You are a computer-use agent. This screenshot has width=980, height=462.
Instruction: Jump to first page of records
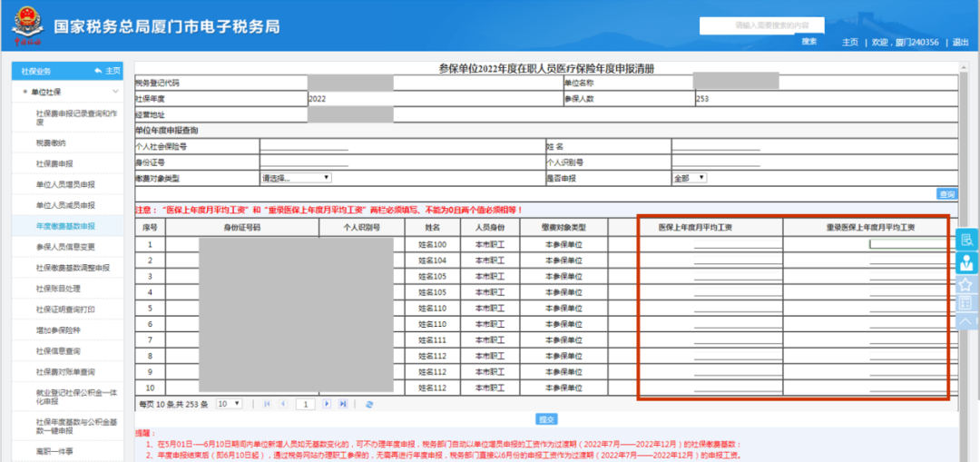[x=268, y=403]
